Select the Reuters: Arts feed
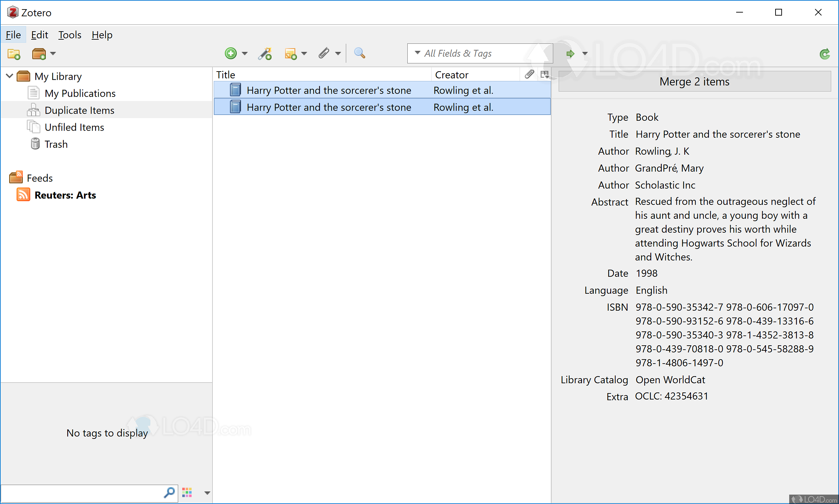The height and width of the screenshot is (504, 839). click(65, 195)
